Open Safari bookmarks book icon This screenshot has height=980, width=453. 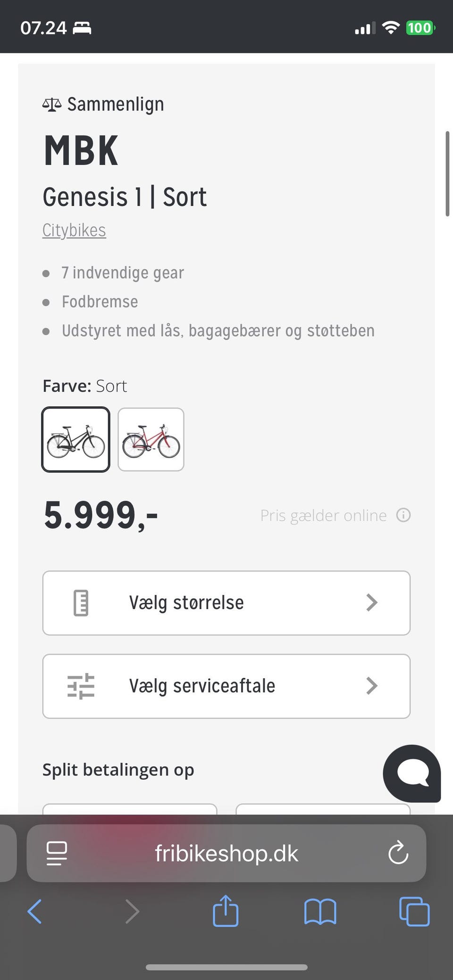(320, 912)
